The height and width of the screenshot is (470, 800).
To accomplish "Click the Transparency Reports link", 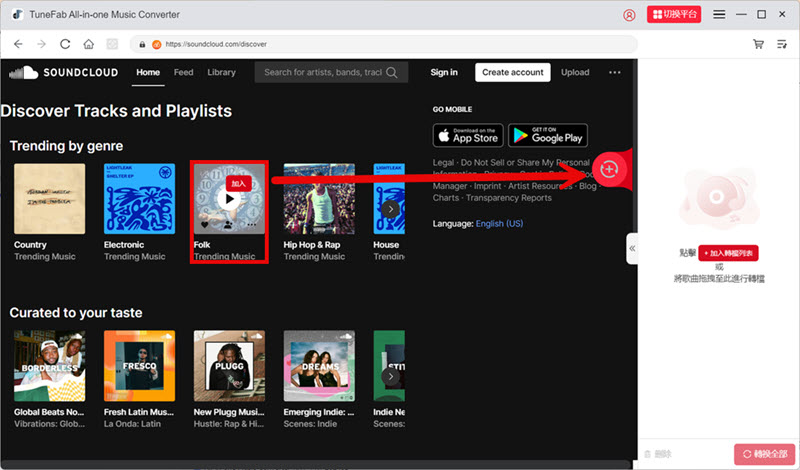I will tap(508, 198).
